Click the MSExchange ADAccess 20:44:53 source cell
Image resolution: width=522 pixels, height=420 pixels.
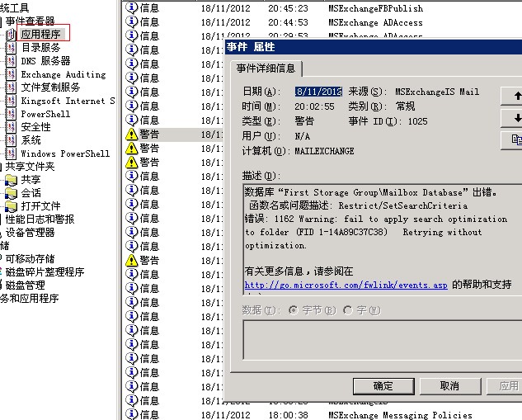pyautogui.click(x=375, y=22)
